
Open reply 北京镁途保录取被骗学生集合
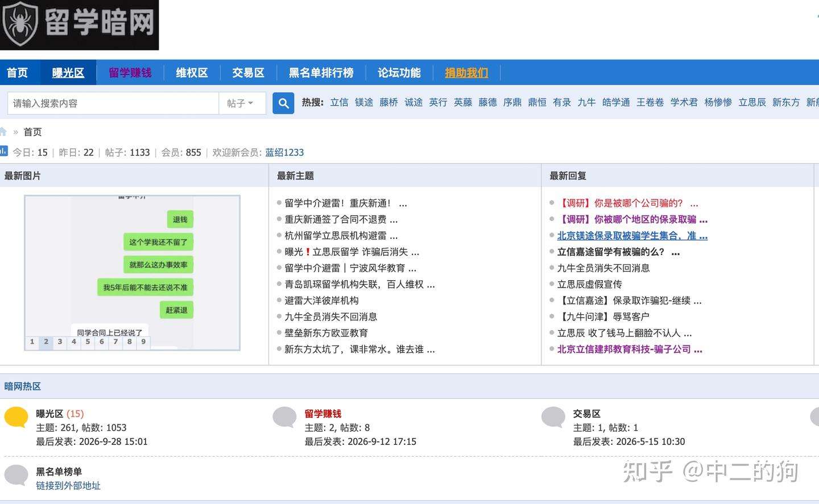(x=632, y=236)
